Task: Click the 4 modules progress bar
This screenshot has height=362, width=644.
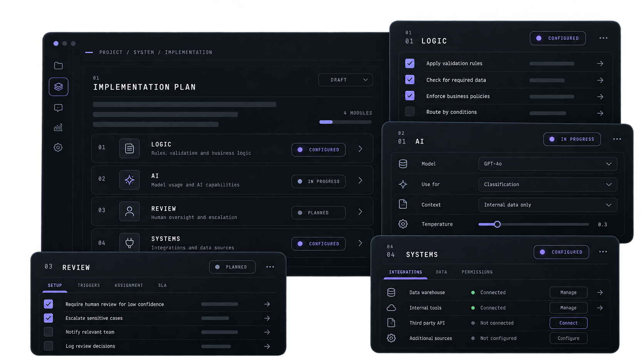Action: [x=345, y=122]
